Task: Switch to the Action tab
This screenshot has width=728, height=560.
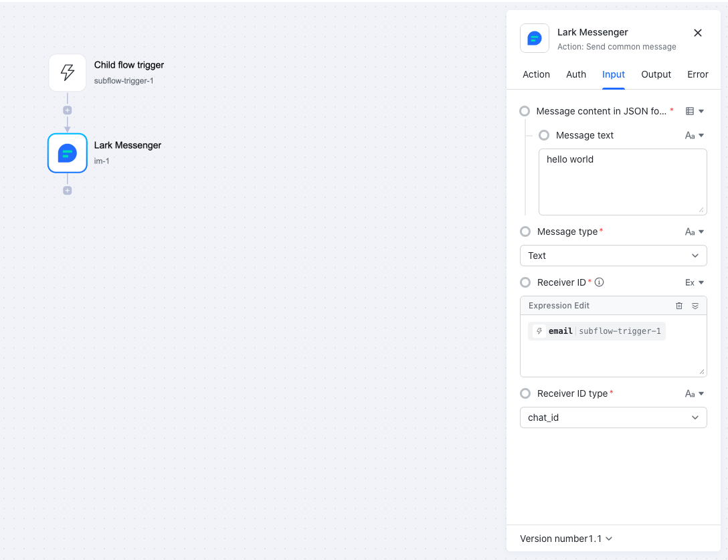Action: [x=536, y=74]
